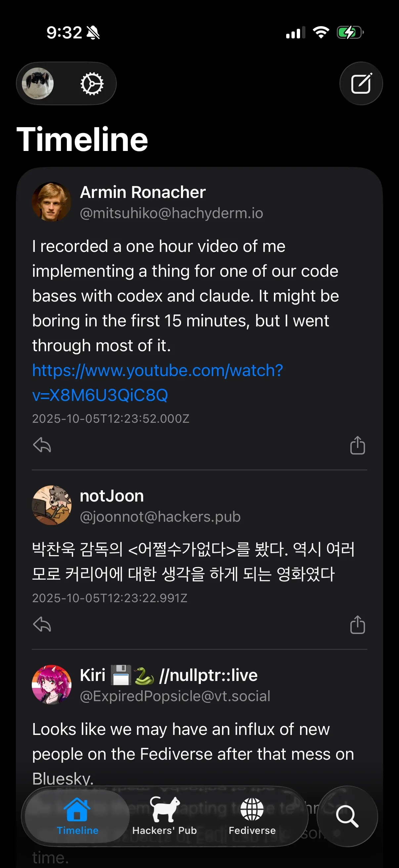Share notJoon's post
The width and height of the screenshot is (399, 868).
pos(357,624)
